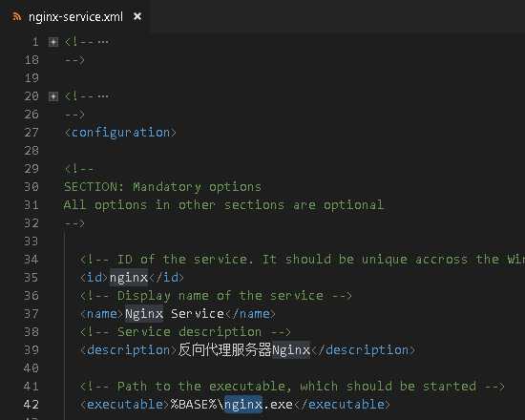This screenshot has height=420, width=525.
Task: Click the %BASE% variable on line 42
Action: tap(194, 405)
